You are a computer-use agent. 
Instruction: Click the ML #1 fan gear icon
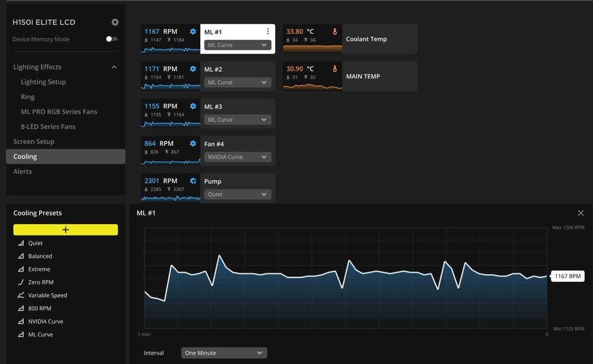[x=193, y=31]
